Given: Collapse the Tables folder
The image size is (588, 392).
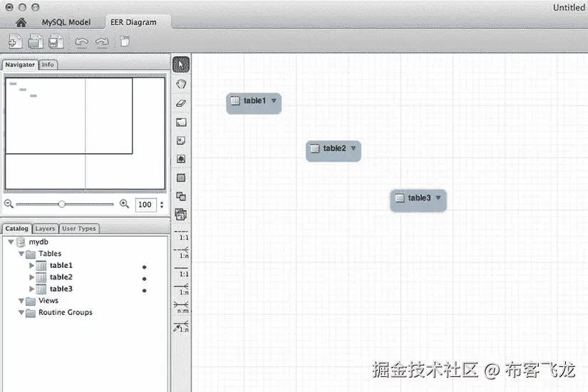Looking at the screenshot, I should pos(21,254).
